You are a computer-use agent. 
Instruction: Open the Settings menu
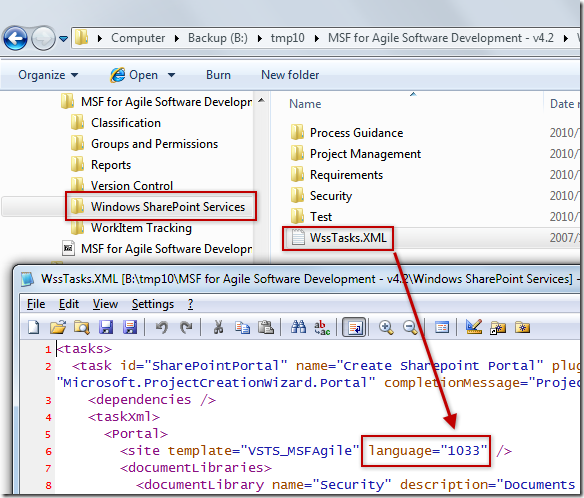(x=153, y=304)
